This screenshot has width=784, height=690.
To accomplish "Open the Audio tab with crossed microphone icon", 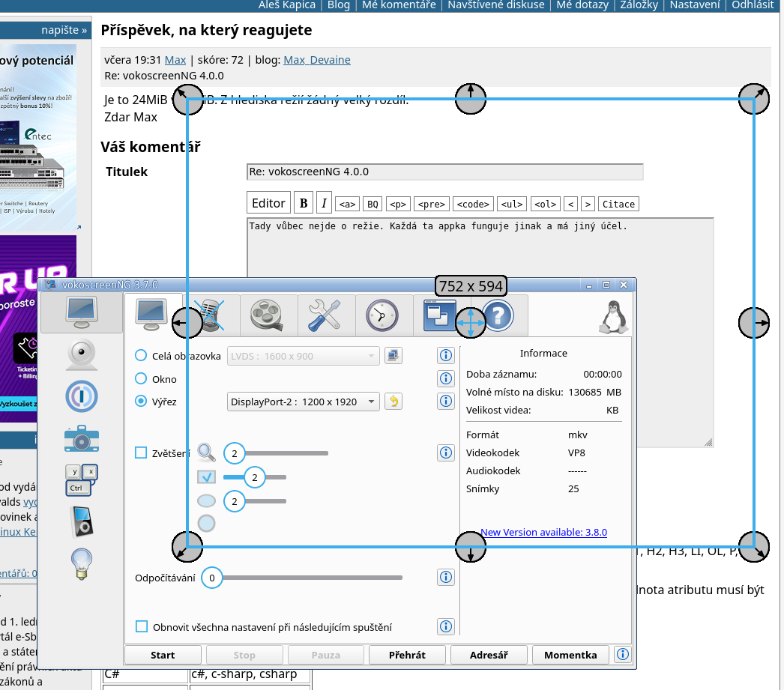I will pyautogui.click(x=211, y=315).
